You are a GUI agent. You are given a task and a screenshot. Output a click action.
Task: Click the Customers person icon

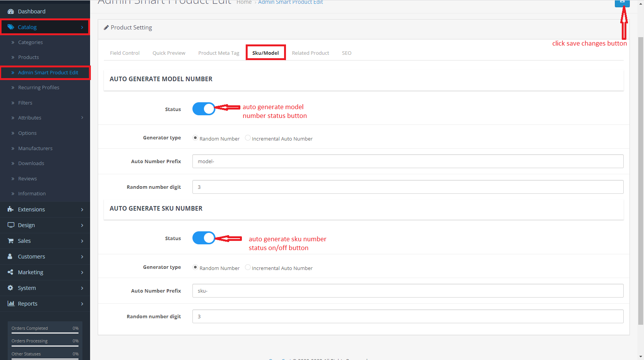(x=11, y=256)
